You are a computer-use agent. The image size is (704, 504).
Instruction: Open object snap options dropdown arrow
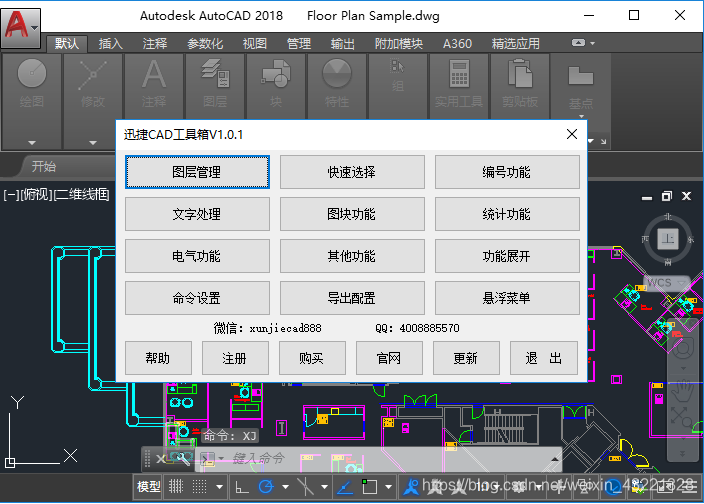[x=388, y=487]
